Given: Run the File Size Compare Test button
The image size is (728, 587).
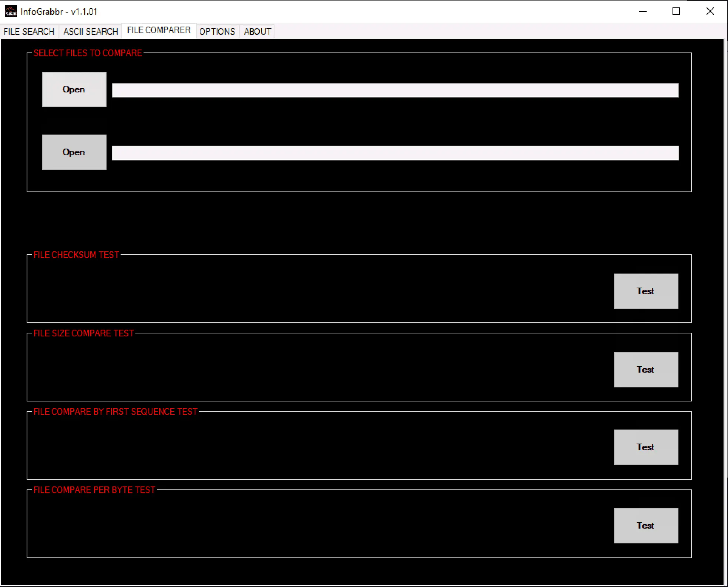Looking at the screenshot, I should (x=646, y=370).
